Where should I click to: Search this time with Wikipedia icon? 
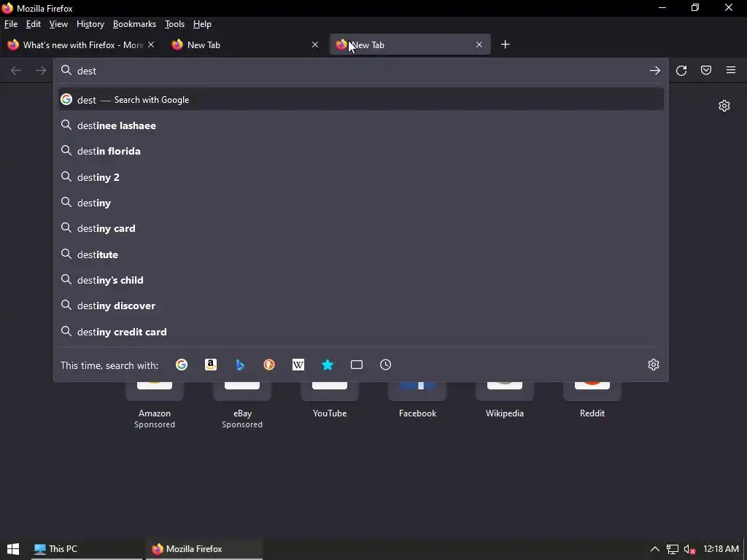pos(298,365)
